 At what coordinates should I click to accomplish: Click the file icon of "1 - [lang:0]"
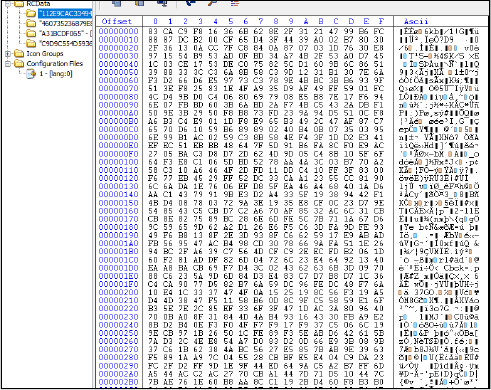(x=31, y=74)
